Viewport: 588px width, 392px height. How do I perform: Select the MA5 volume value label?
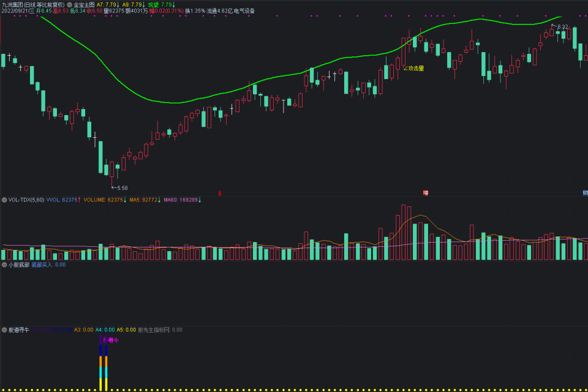pos(145,200)
